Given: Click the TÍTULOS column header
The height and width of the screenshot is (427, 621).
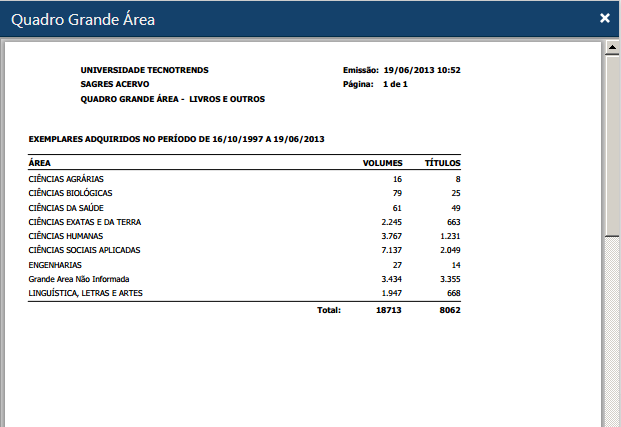Looking at the screenshot, I should [442, 162].
